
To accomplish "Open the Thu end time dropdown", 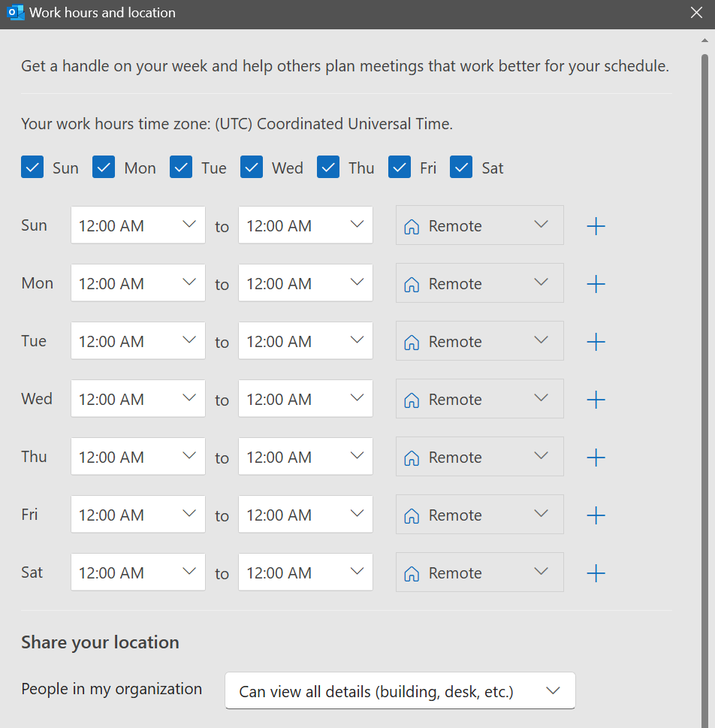I will tap(306, 456).
